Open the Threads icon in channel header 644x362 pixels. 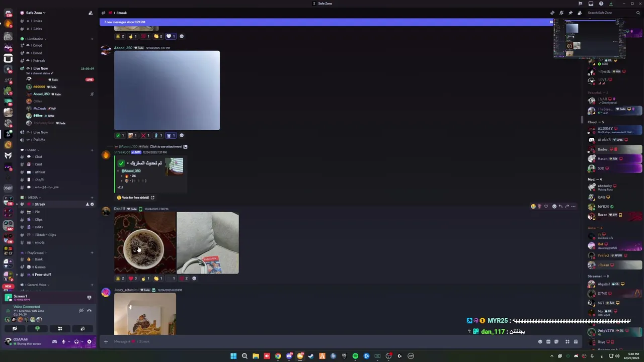[x=552, y=13]
